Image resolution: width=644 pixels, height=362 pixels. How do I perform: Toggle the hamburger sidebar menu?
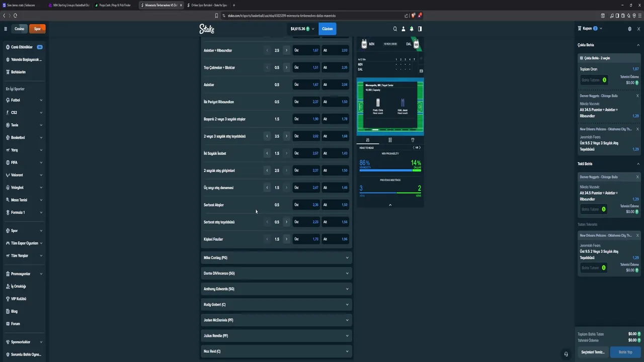point(6,29)
